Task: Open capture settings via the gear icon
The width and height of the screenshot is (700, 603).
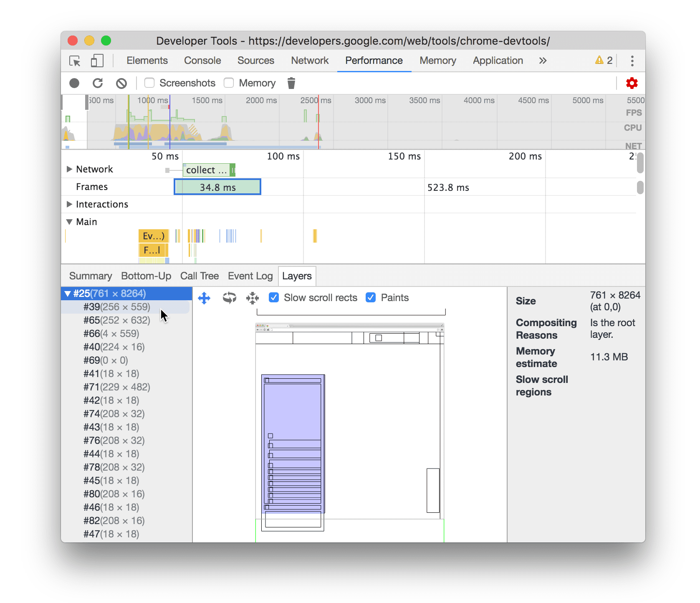Action: [x=632, y=83]
